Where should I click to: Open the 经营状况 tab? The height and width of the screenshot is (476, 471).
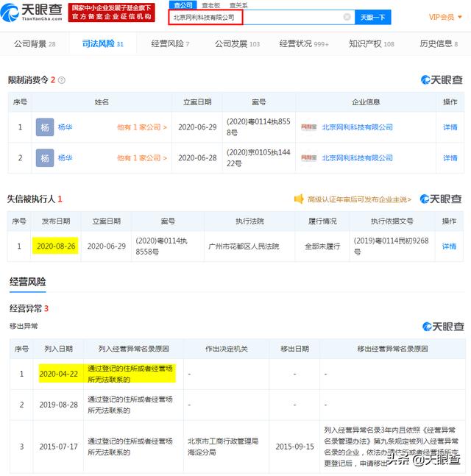point(304,44)
